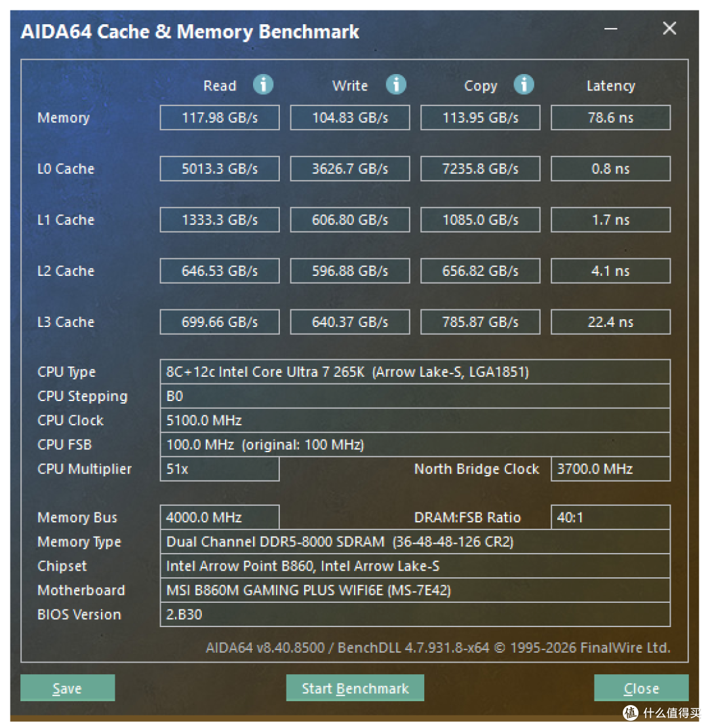Click the Memory Type field DDR5-8000 SDRAM

click(x=415, y=541)
